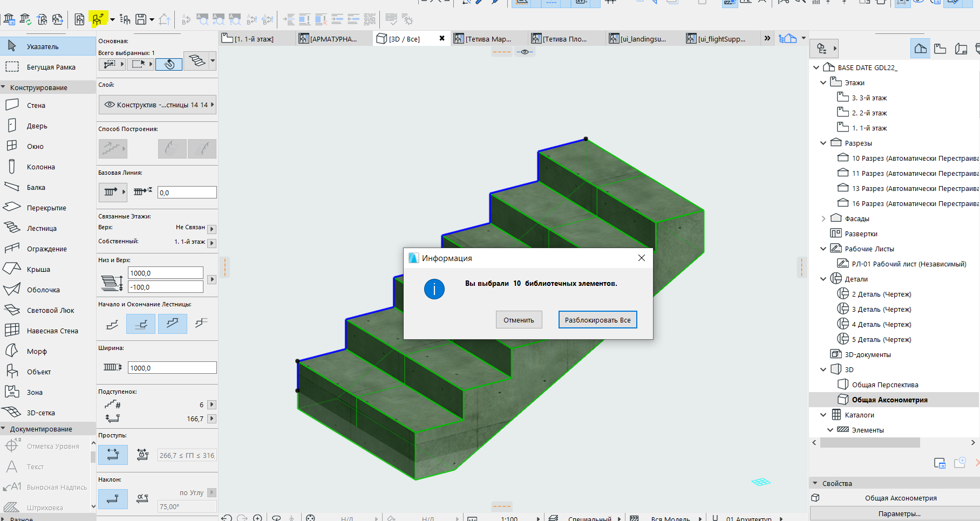Click Отменить in the Информация dialog
This screenshot has width=980, height=521.
point(519,320)
